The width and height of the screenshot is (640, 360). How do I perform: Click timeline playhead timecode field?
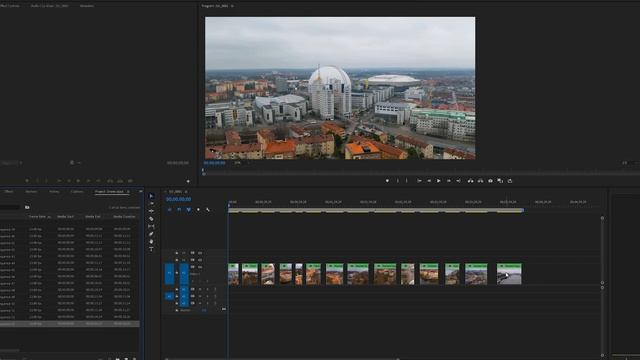tap(178, 199)
